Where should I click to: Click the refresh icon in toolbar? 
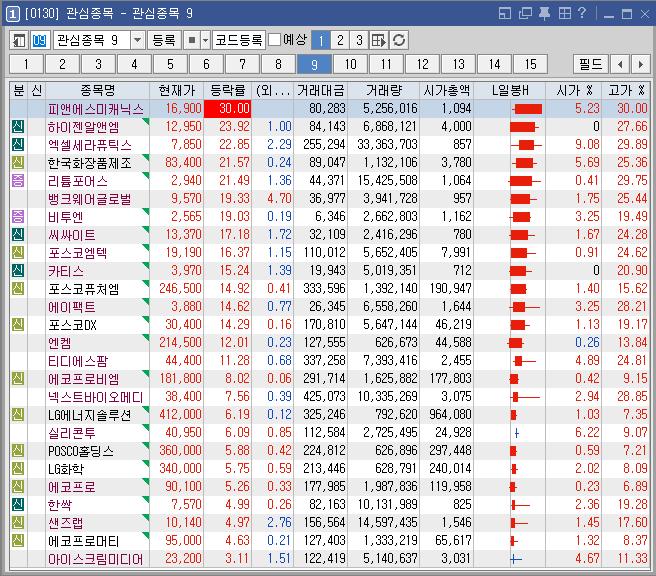[399, 40]
